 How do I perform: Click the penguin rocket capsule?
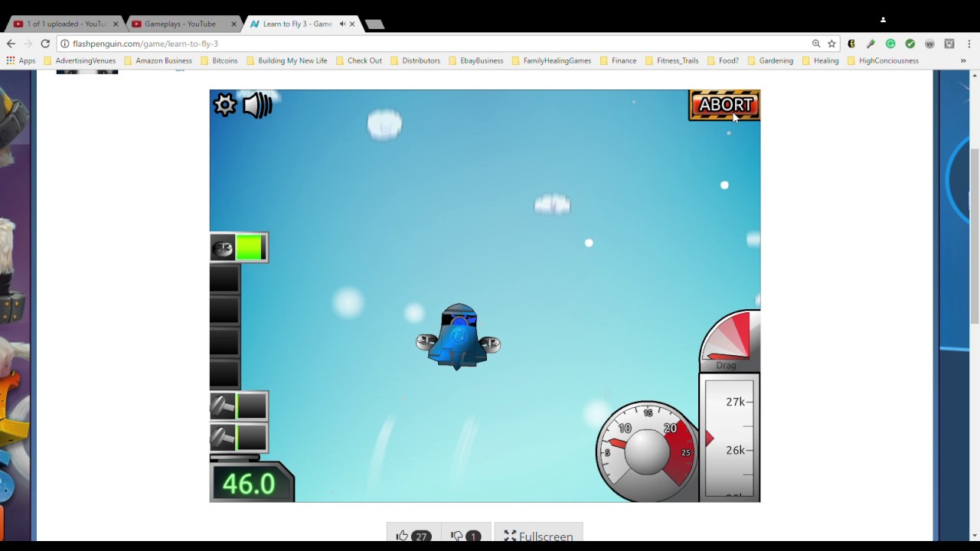(x=458, y=337)
